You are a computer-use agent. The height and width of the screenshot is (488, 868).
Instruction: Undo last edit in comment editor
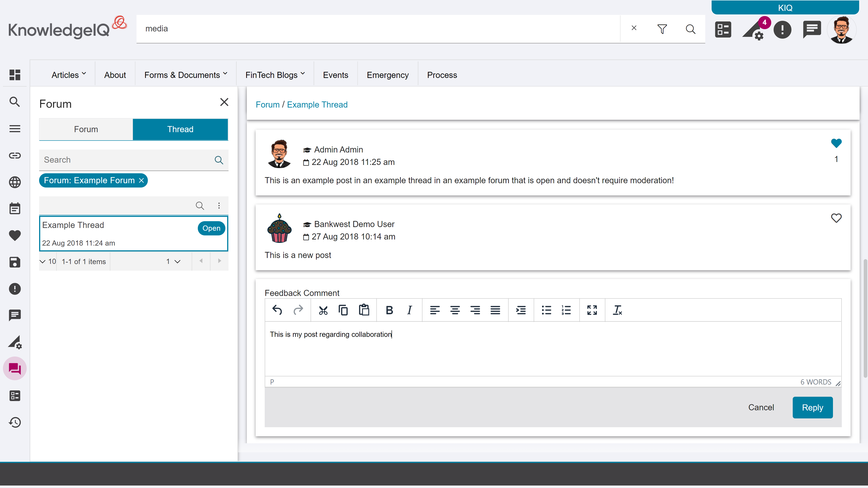coord(277,310)
